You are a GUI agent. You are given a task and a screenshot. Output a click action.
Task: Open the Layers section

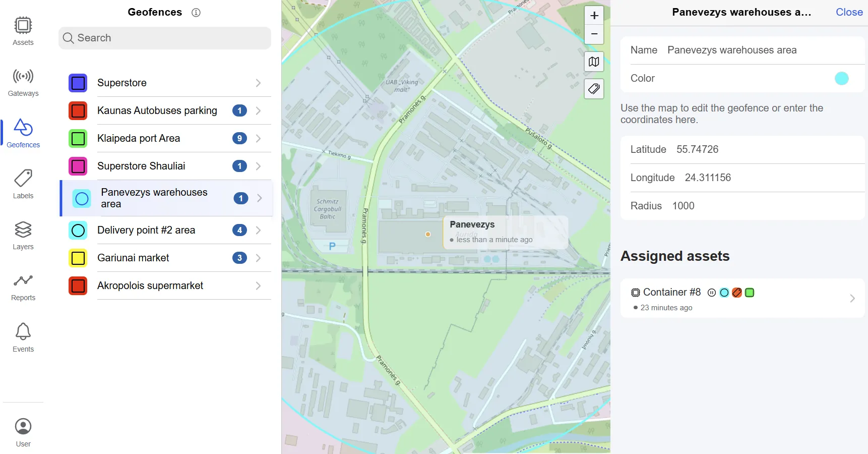[23, 236]
